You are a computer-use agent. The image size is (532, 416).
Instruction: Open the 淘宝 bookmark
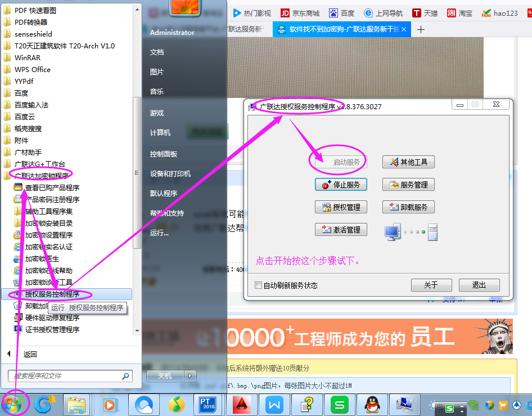tap(459, 14)
